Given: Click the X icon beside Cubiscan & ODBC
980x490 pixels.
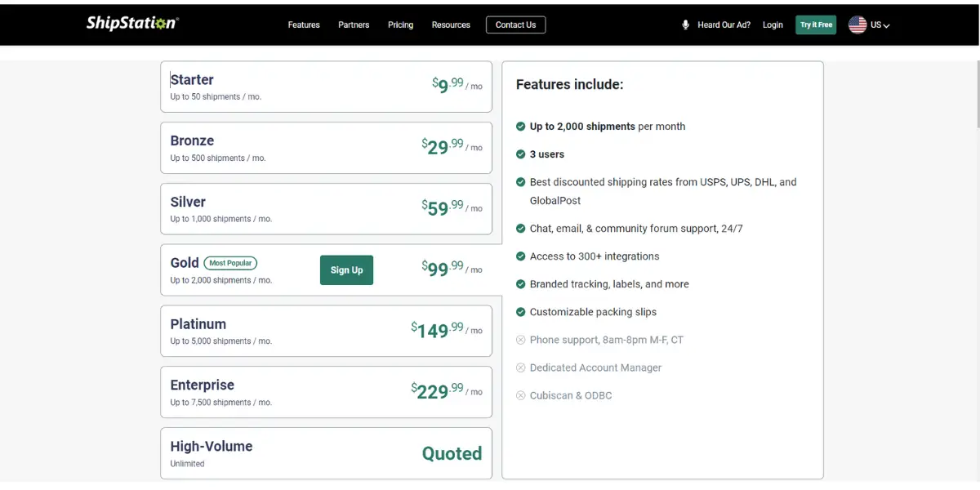Looking at the screenshot, I should point(521,395).
